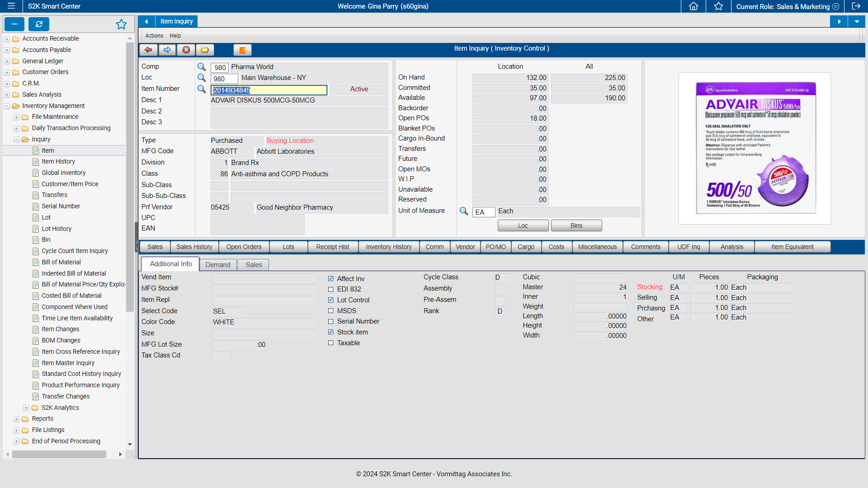Click the Unit of Measure search magnifier icon
The image size is (868, 488).
(463, 211)
